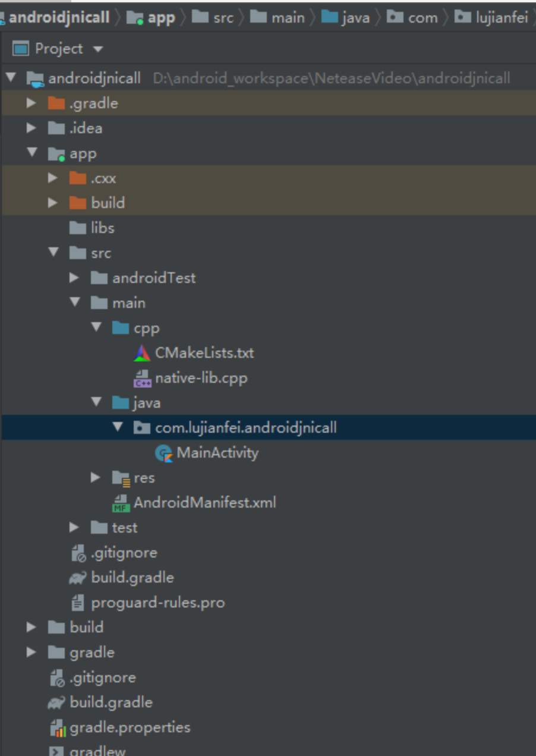Click the MainActivity class icon
The height and width of the screenshot is (756, 536).
(x=163, y=453)
